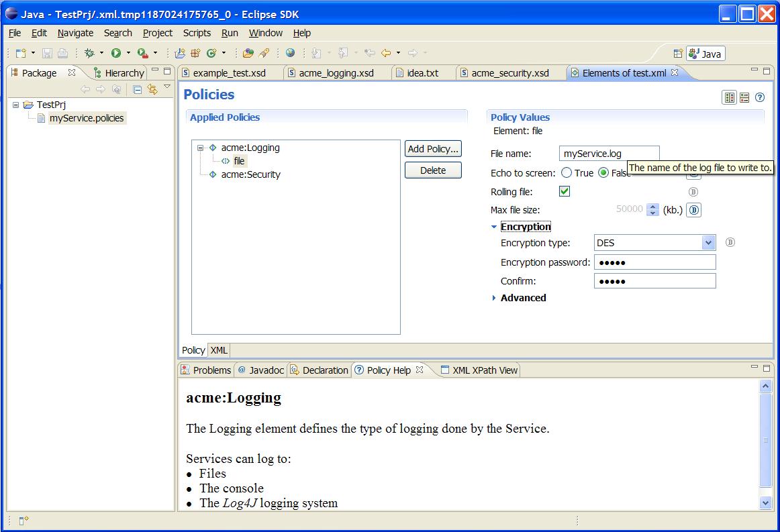The width and height of the screenshot is (780, 532).
Task: Switch to the acme_logging.xsd editor tab
Action: (336, 73)
